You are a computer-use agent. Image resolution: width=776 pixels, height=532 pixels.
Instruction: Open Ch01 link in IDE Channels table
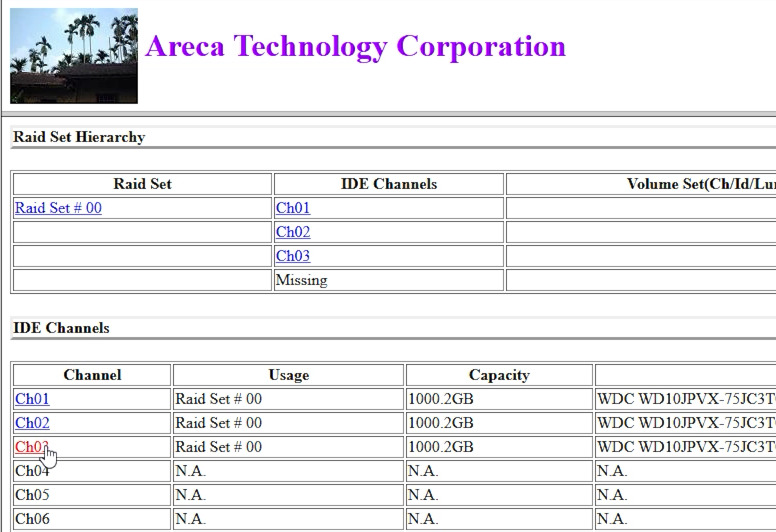pyautogui.click(x=32, y=399)
